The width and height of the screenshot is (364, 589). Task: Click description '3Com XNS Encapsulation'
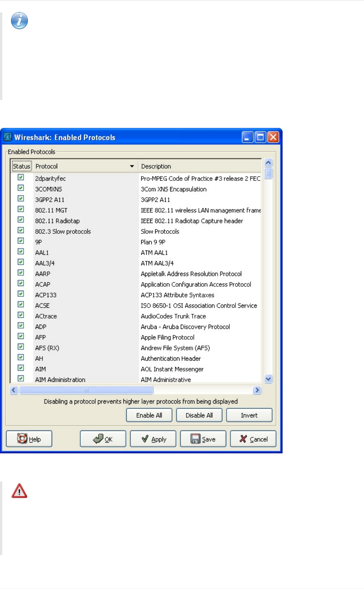[174, 189]
